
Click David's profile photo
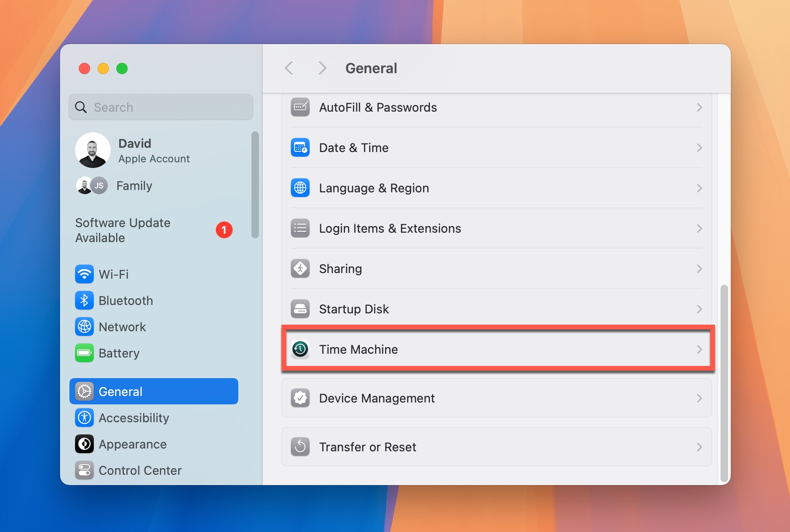click(x=92, y=150)
